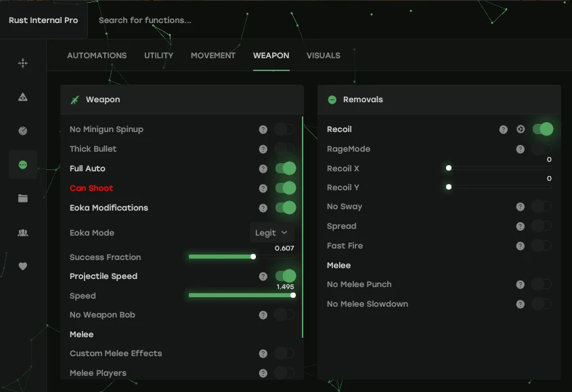Click the 0.607 Success Fraction value
This screenshot has width=572, height=392.
[x=284, y=248]
